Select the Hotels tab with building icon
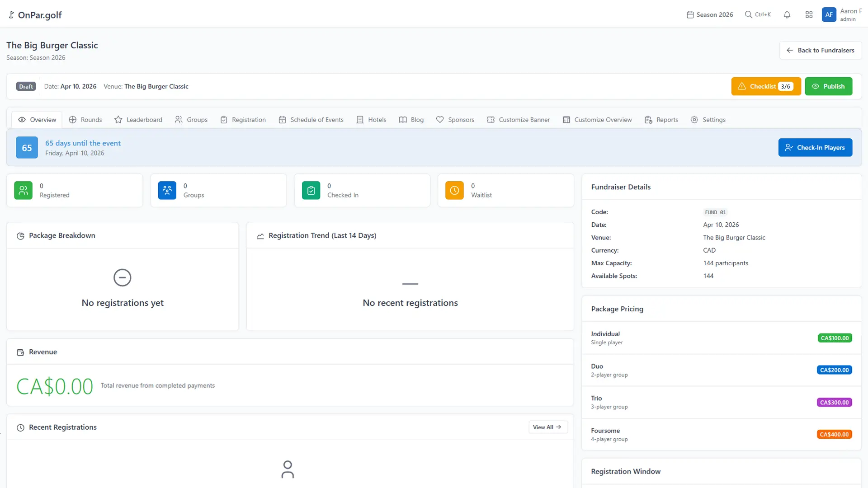Image resolution: width=868 pixels, height=488 pixels. (x=371, y=119)
